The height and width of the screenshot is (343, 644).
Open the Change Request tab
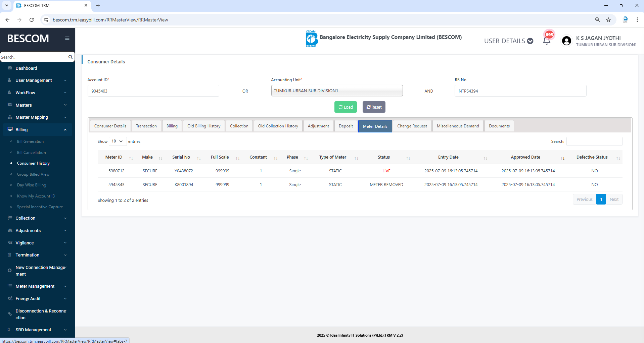tap(412, 126)
